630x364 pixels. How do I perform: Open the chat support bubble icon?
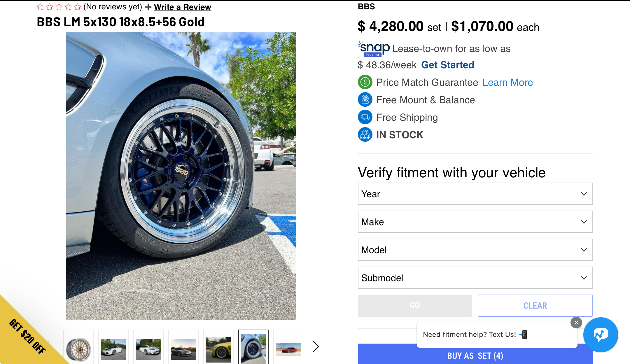pos(601,335)
